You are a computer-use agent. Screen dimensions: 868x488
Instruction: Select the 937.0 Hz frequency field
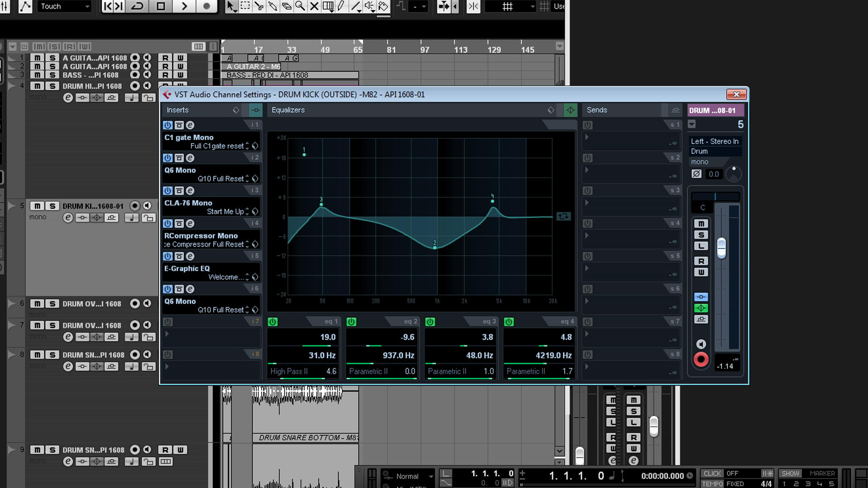click(x=381, y=355)
